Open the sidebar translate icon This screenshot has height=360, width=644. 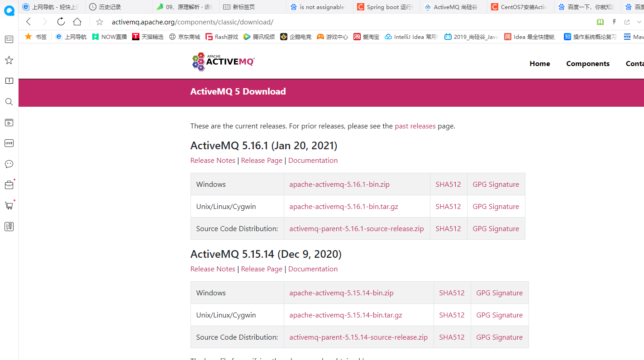tap(9, 227)
